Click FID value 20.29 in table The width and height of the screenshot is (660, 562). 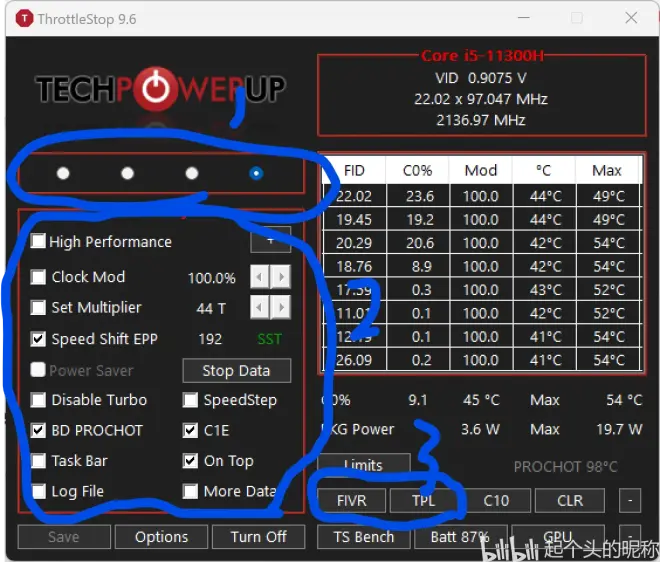pos(354,243)
